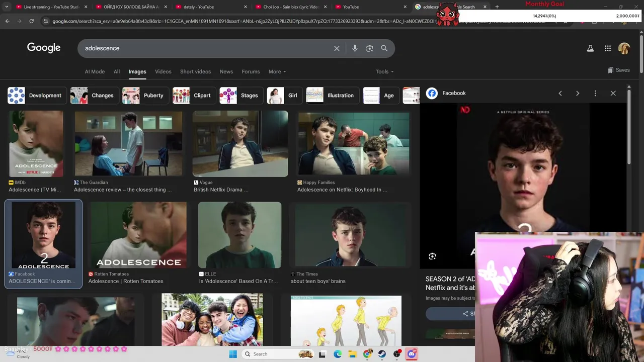This screenshot has width=644, height=362.
Task: Open The Guardian review image
Action: coord(128,144)
